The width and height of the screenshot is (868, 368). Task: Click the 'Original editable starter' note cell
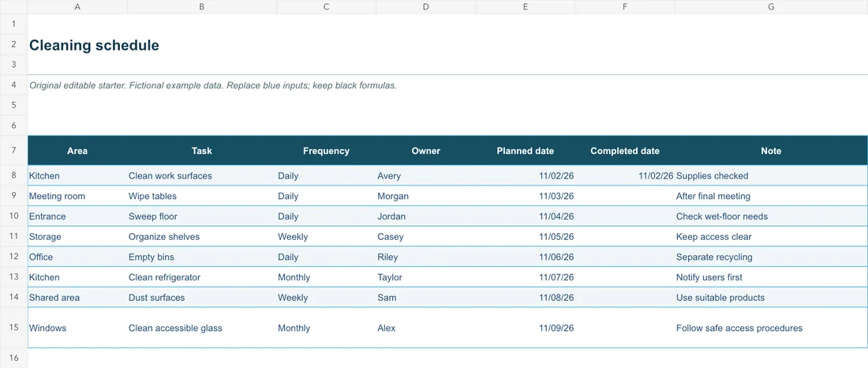[213, 85]
